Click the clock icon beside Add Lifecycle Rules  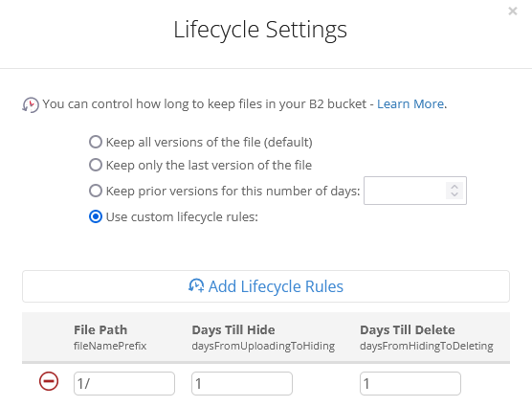pyautogui.click(x=196, y=285)
